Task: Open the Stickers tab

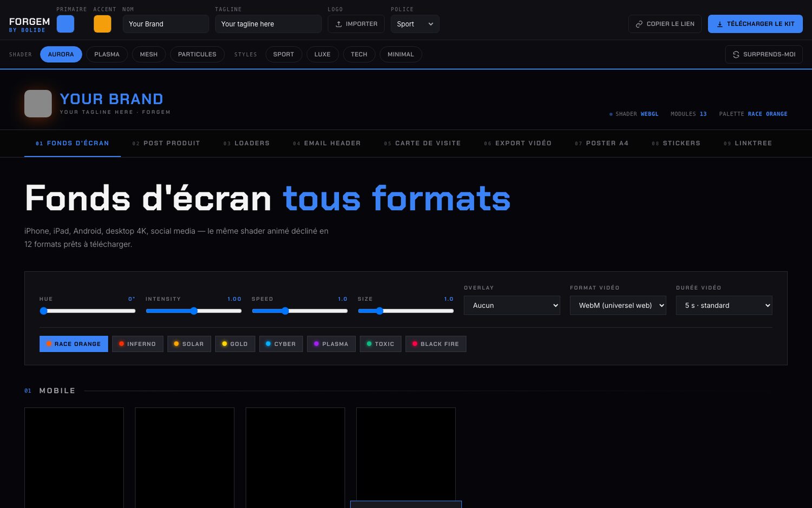Action: pos(676,144)
